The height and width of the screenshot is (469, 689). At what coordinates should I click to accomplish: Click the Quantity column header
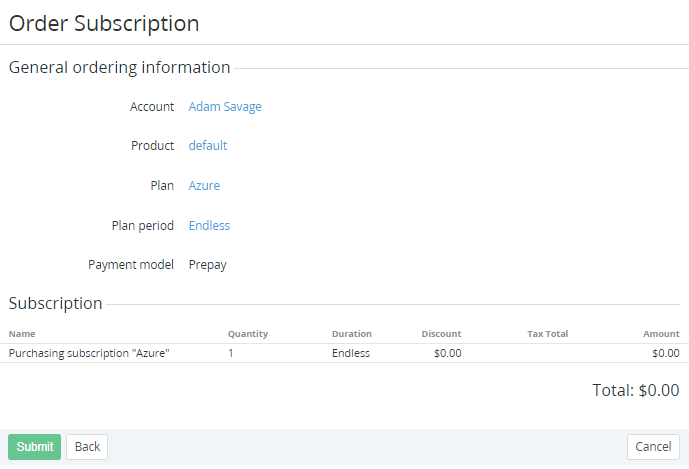click(248, 334)
